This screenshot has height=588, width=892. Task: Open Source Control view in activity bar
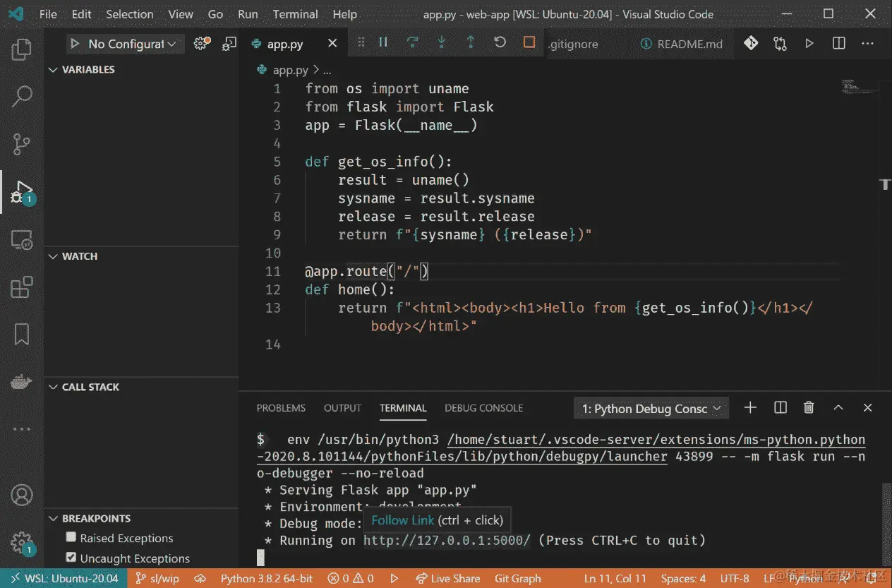point(22,144)
